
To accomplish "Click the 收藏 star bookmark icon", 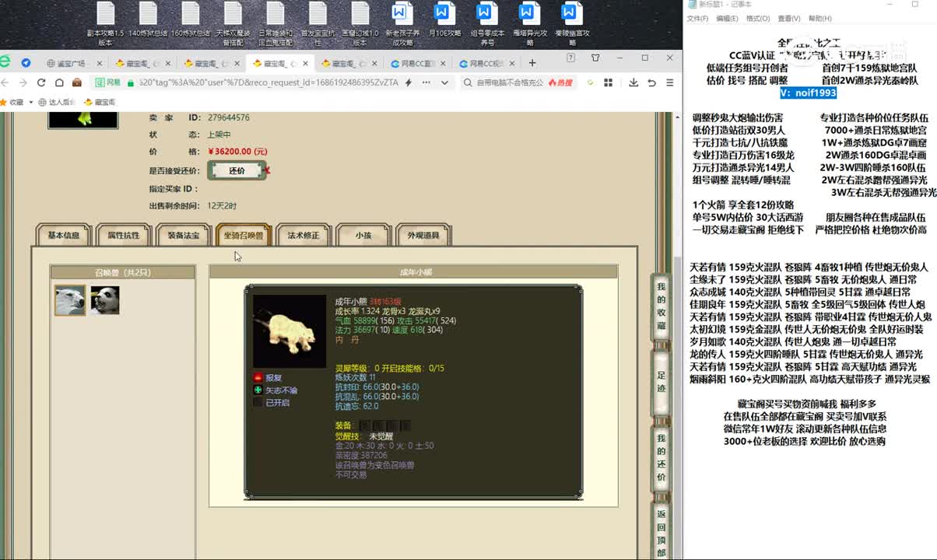I will pos(2,102).
